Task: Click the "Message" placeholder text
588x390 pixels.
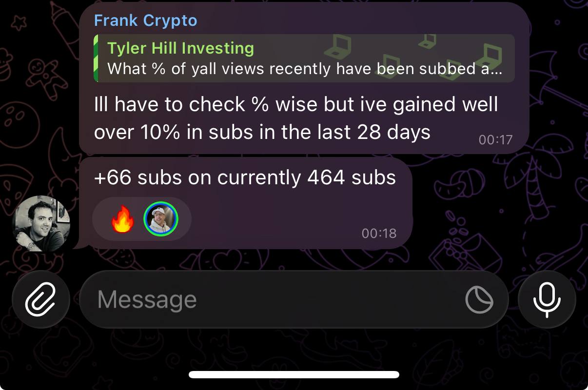Action: [x=147, y=299]
